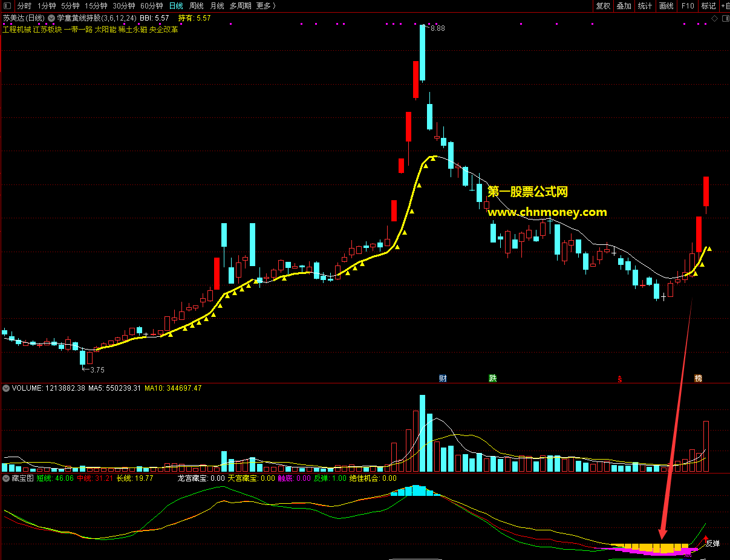Click the 持有: 5.57 value
The width and height of the screenshot is (730, 560).
pos(194,18)
